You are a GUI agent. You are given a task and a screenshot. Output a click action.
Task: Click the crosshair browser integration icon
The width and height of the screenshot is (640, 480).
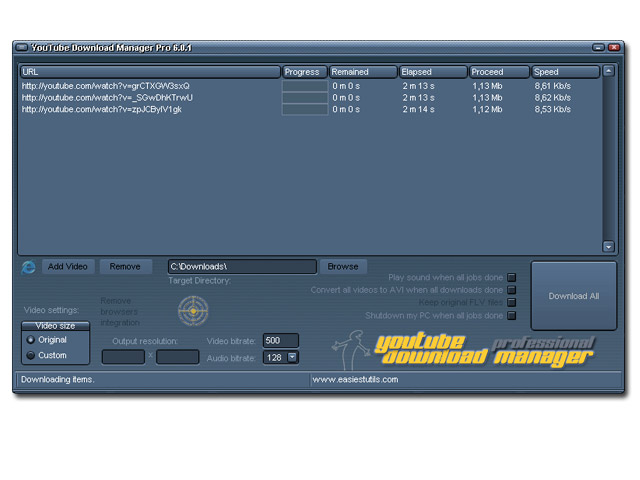point(193,312)
